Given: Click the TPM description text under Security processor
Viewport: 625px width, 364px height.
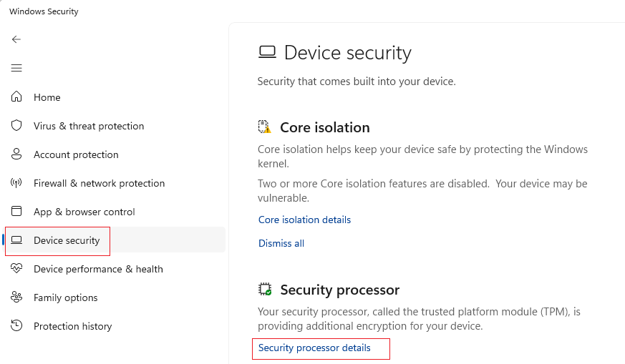Looking at the screenshot, I should point(419,319).
